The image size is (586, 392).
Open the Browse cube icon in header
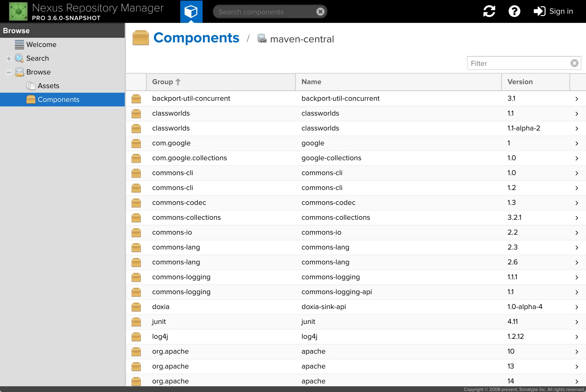(191, 11)
